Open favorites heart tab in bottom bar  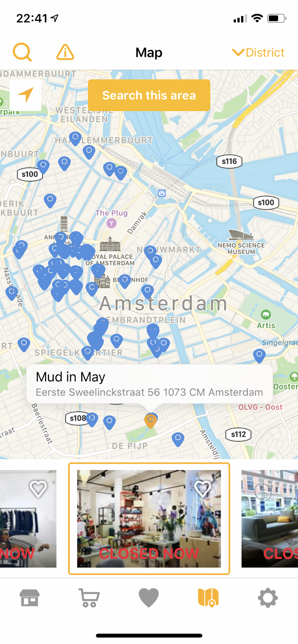click(149, 598)
